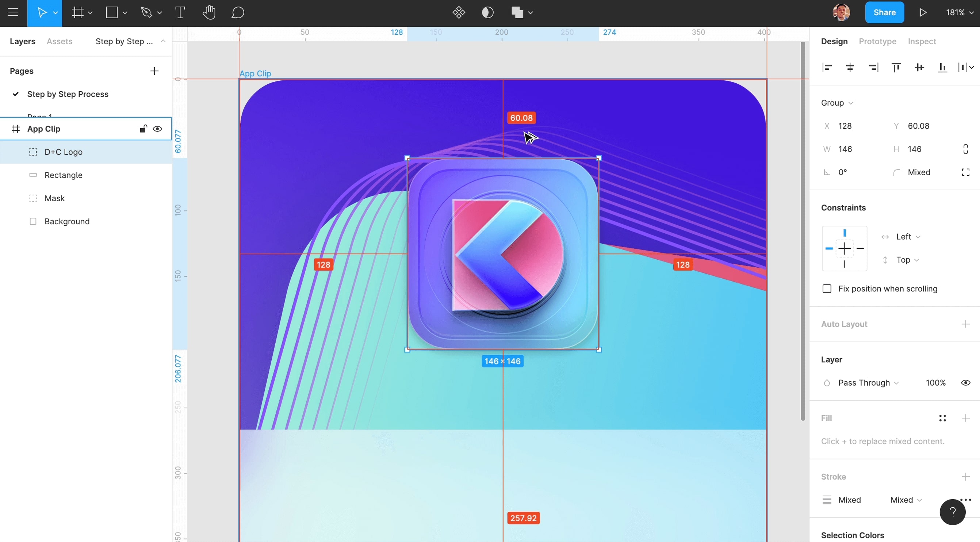Select the Text tool

(180, 12)
